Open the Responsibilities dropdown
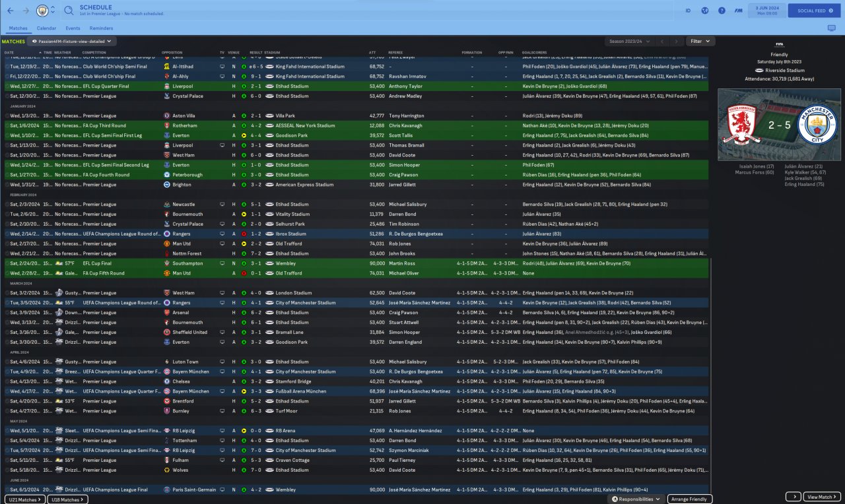Image resolution: width=845 pixels, height=504 pixels. coord(636,499)
